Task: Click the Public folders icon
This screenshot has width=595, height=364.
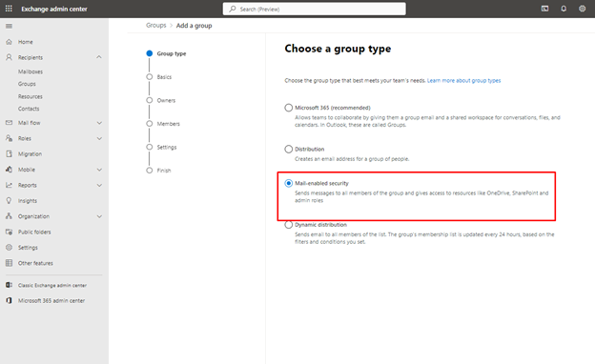Action: [10, 232]
